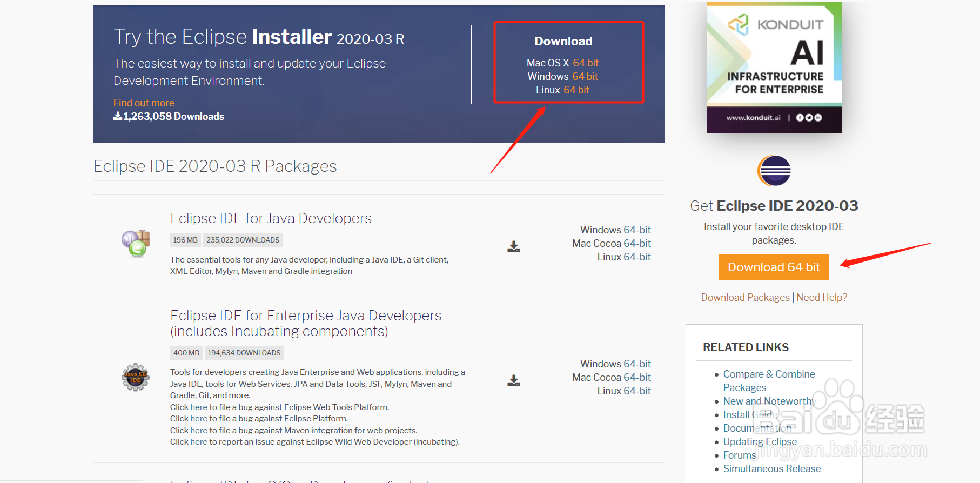
Task: Open Documentation related link
Action: [x=757, y=428]
